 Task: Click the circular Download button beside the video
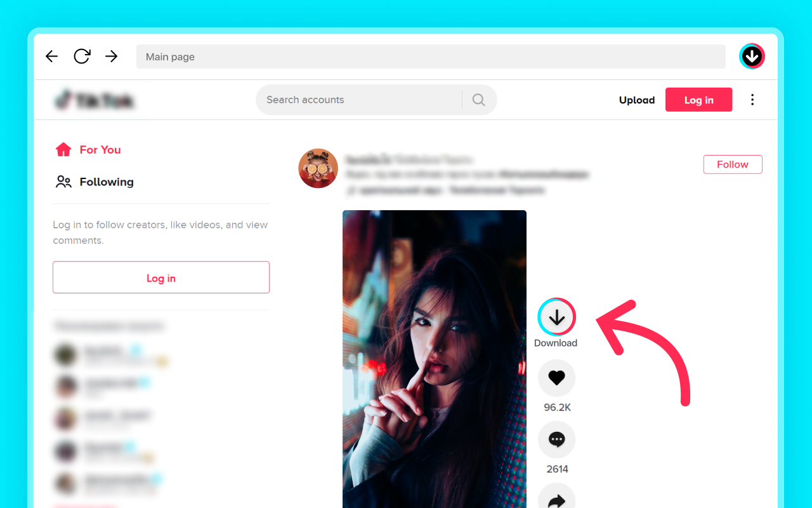(556, 317)
